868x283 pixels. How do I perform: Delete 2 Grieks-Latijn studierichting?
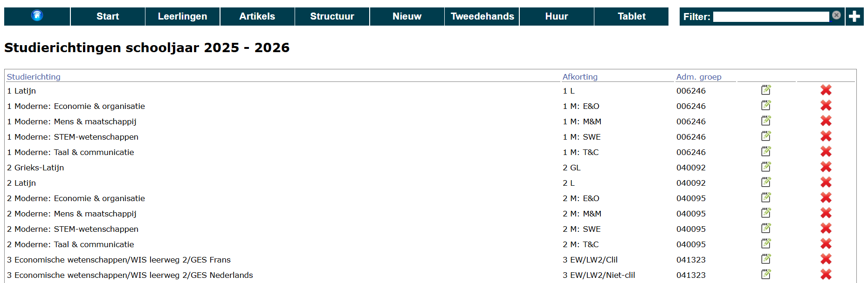(826, 167)
